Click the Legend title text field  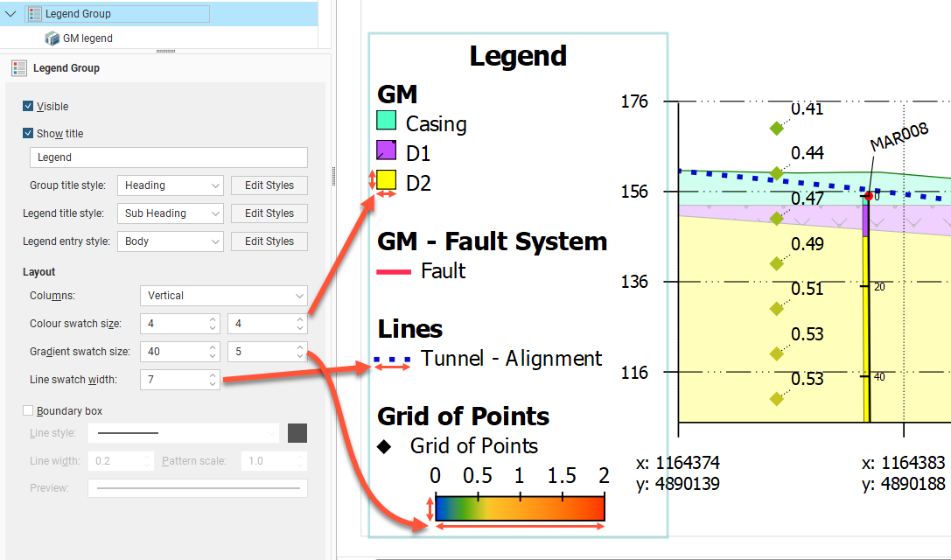[x=168, y=157]
